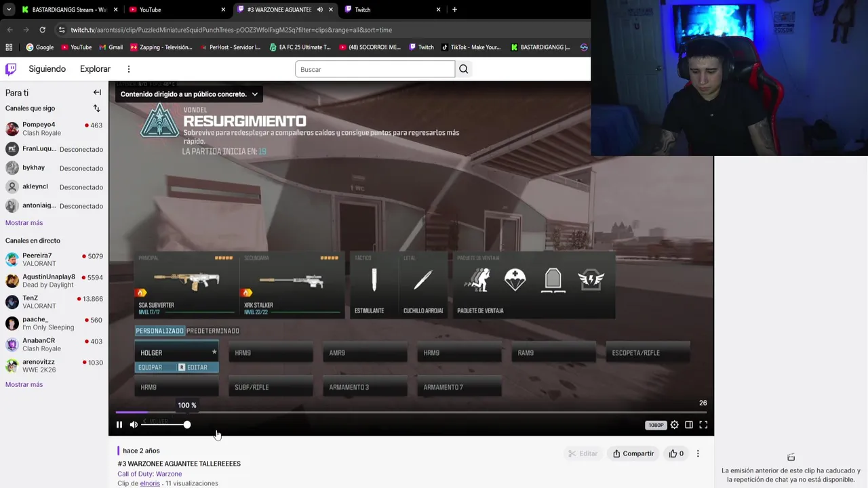Open the Pompeyo4 channel
Image resolution: width=868 pixels, height=488 pixels.
click(54, 129)
